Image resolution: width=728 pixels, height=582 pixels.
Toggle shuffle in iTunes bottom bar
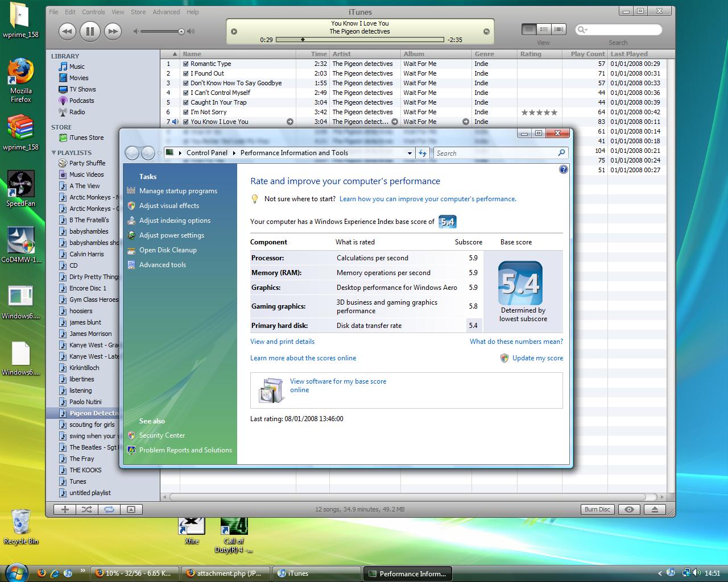(x=86, y=509)
